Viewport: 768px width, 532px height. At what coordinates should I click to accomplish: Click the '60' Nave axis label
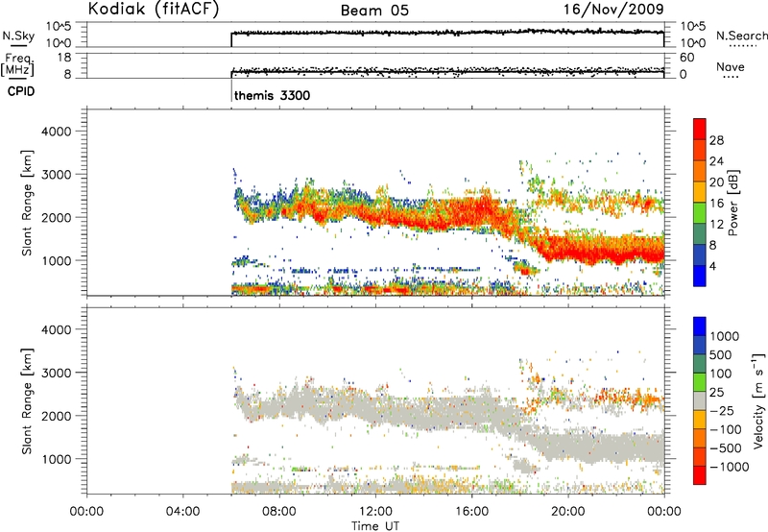[686, 58]
